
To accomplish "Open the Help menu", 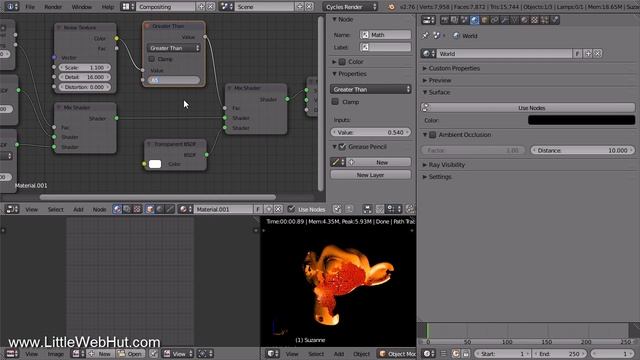I will pyautogui.click(x=107, y=7).
